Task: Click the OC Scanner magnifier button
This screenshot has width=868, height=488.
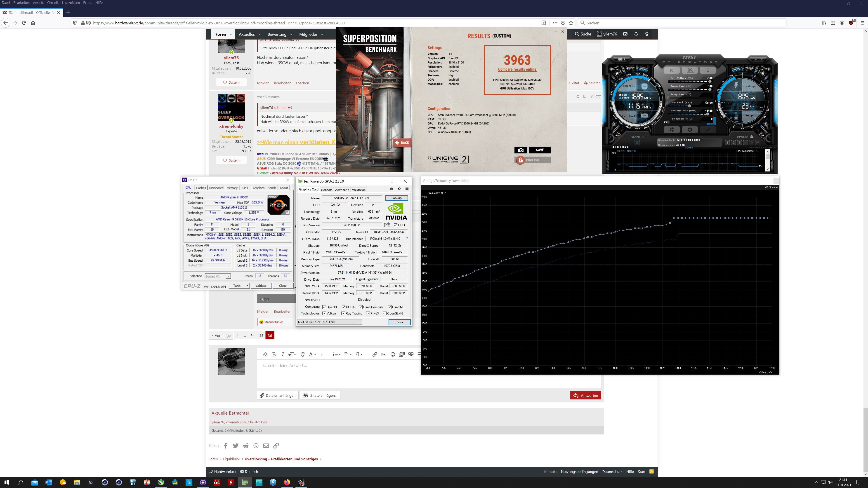Action: point(622,59)
